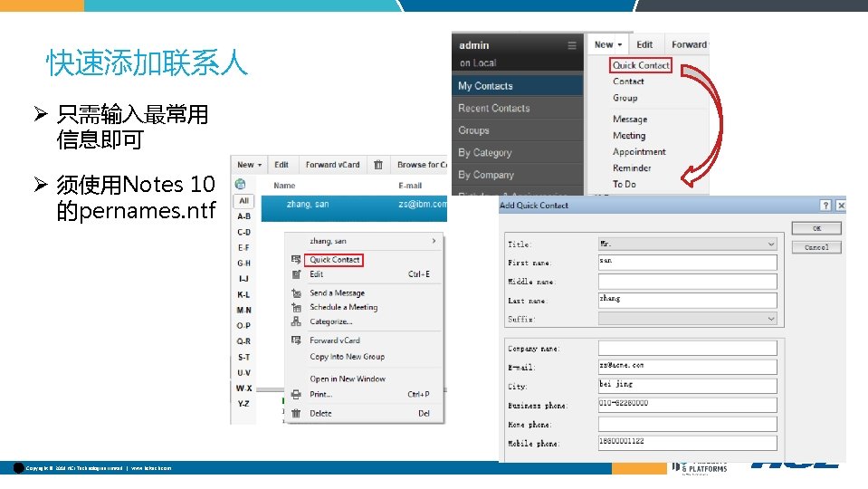Choose Reminder in the New dropdown

tap(632, 168)
